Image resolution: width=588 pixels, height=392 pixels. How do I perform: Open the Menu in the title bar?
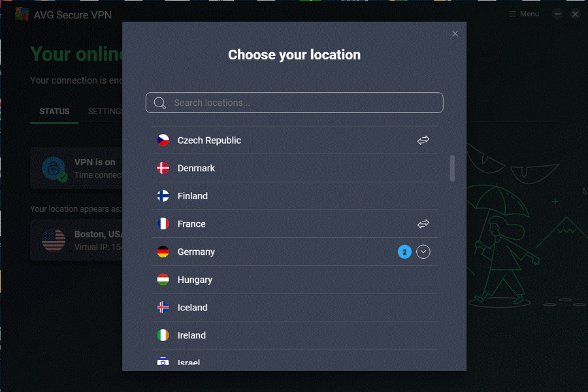524,14
